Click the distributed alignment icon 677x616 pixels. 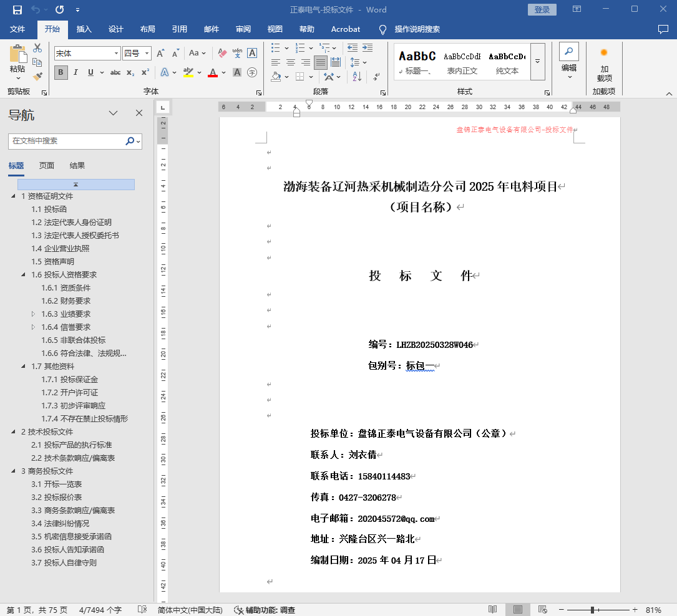click(336, 62)
